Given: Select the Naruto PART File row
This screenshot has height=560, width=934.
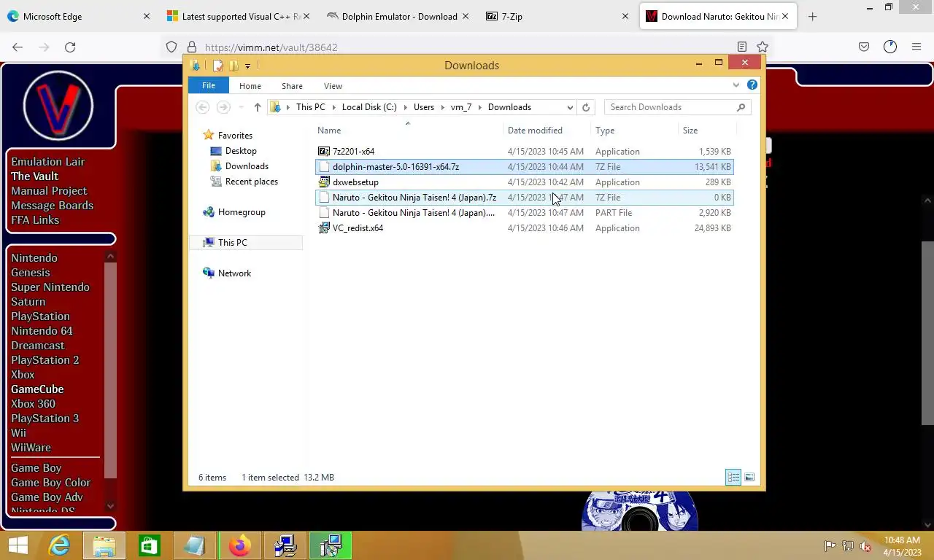Looking at the screenshot, I should click(524, 213).
